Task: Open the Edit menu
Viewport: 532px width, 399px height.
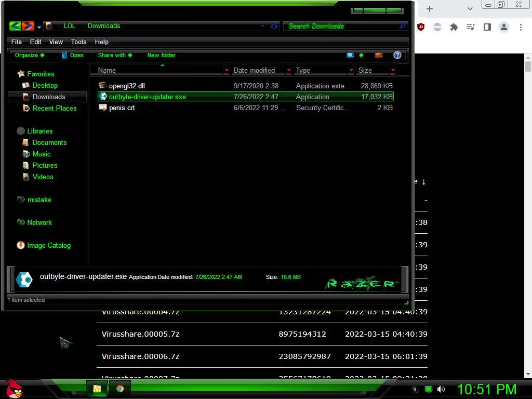Action: click(x=35, y=42)
